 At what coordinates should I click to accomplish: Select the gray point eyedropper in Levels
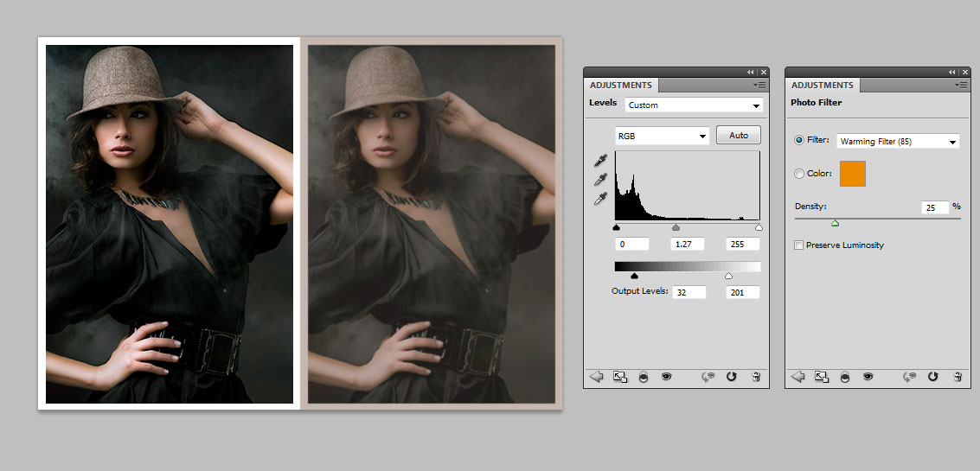[x=600, y=180]
